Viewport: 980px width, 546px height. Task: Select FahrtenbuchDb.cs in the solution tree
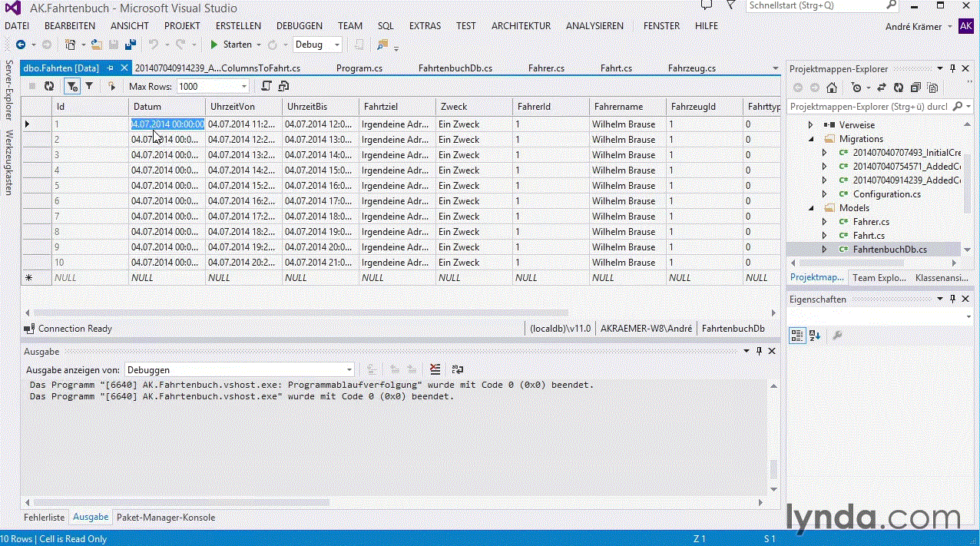889,250
